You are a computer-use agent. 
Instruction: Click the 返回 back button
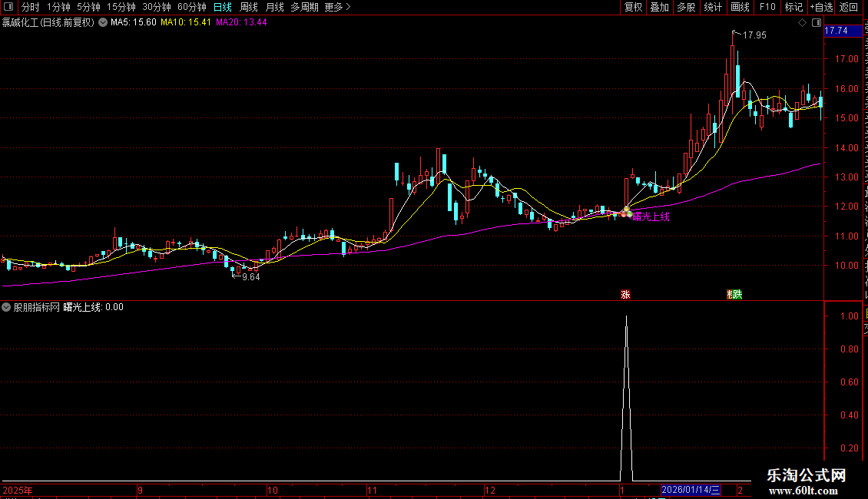(x=849, y=7)
